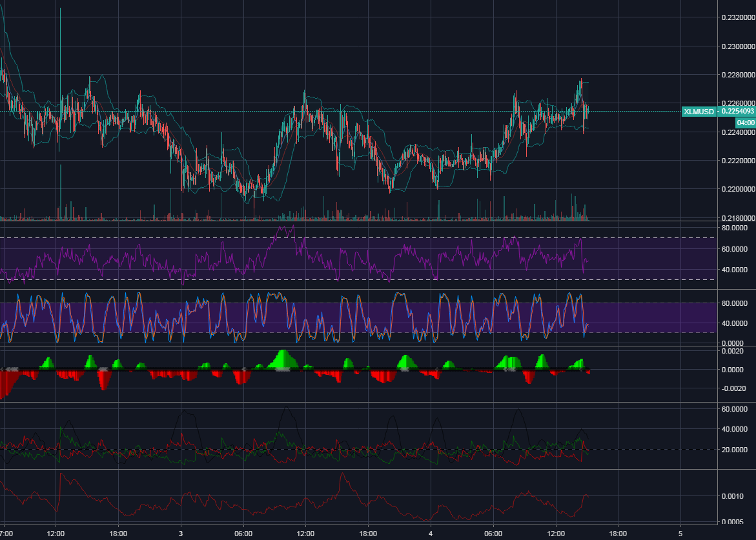
Task: Click the 06:00 label after day 3
Action: coord(243,534)
